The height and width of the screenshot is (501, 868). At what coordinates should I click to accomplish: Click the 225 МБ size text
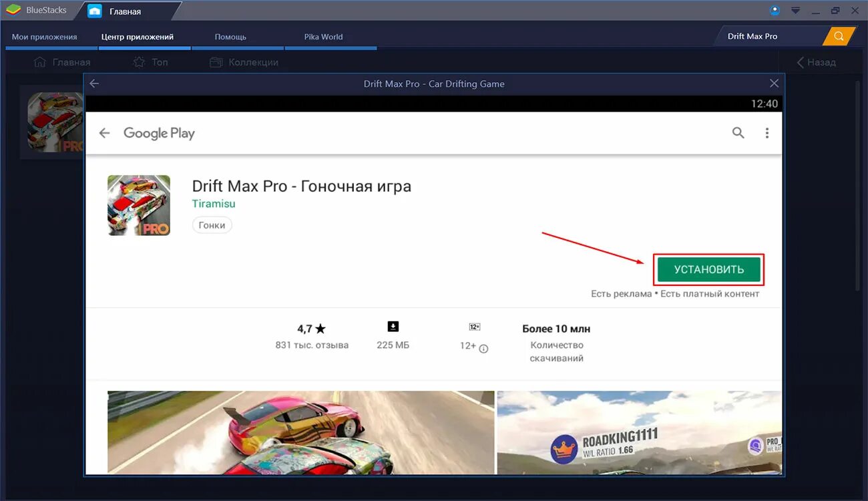click(393, 345)
